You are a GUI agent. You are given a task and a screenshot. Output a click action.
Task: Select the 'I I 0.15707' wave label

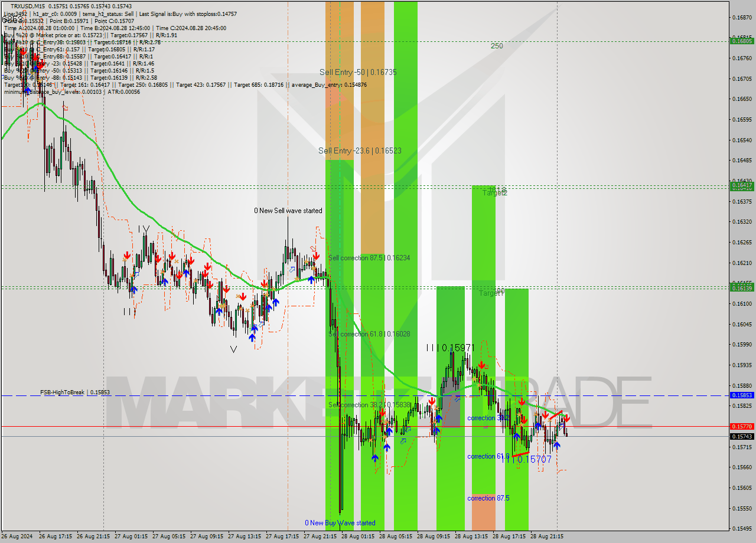click(x=527, y=459)
